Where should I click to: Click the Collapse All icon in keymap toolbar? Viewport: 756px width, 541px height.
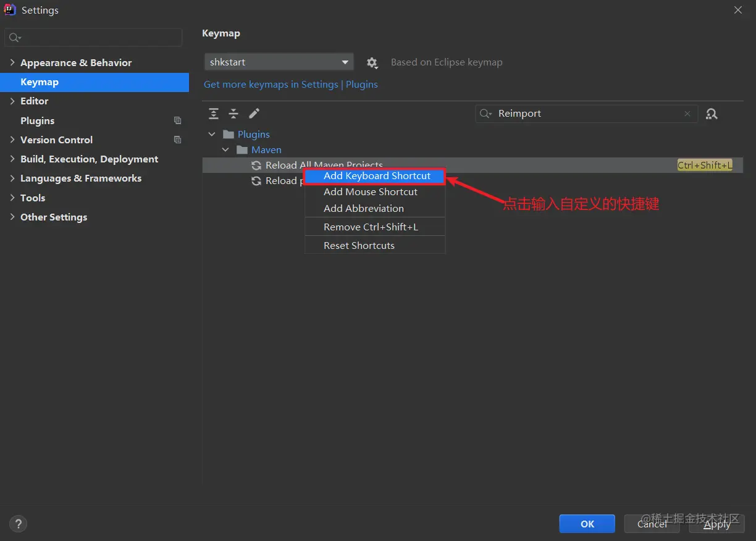pyautogui.click(x=233, y=114)
